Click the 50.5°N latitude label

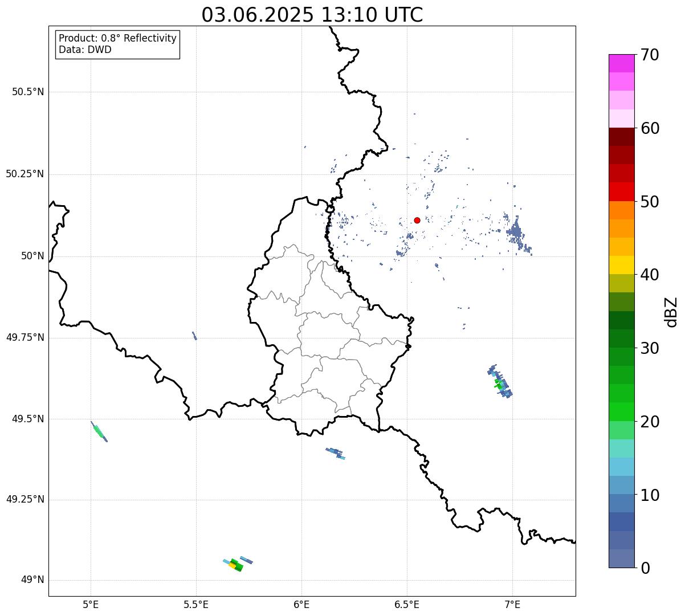pos(28,92)
